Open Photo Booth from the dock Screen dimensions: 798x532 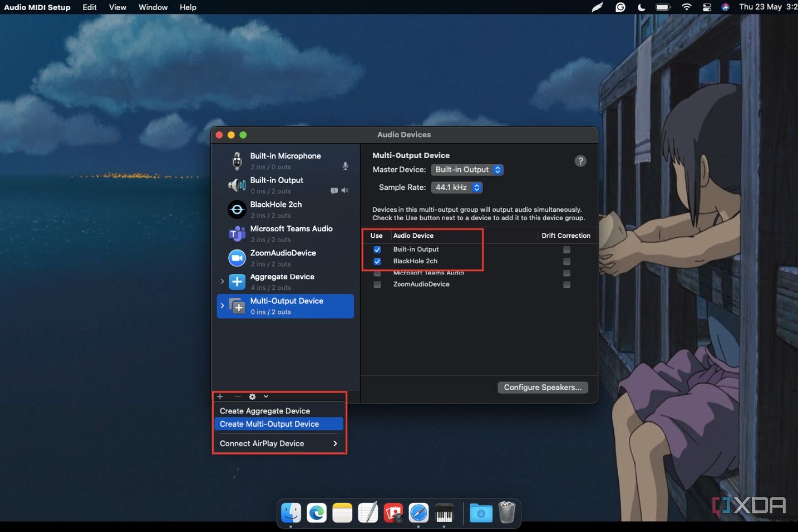click(393, 513)
